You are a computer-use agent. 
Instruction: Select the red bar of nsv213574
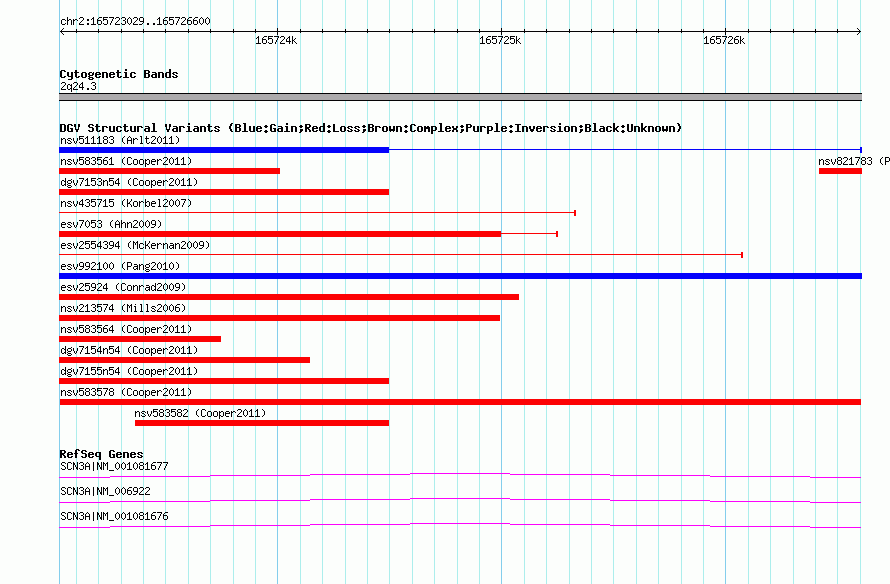pyautogui.click(x=279, y=318)
